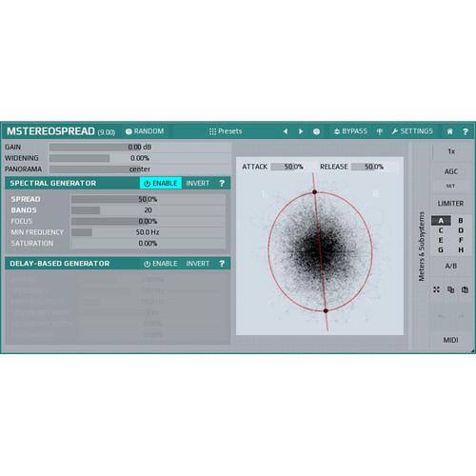
Task: Expand the Meters & Subsystems panel
Action: tap(422, 247)
